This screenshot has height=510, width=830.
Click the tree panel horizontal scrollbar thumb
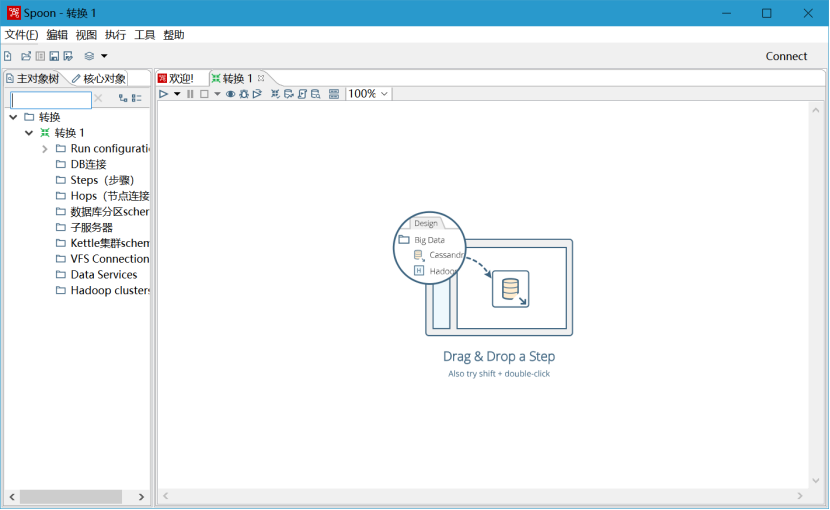(x=71, y=497)
